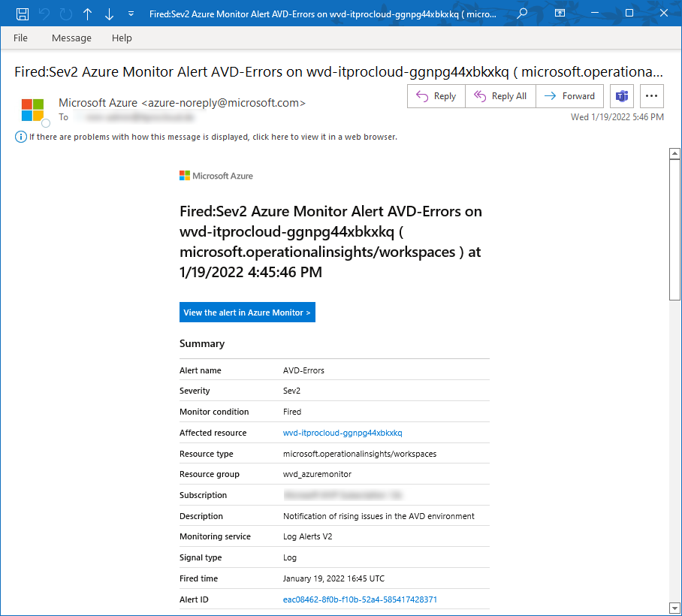
Task: Open the Ribbon Display Options icon
Action: pos(560,13)
